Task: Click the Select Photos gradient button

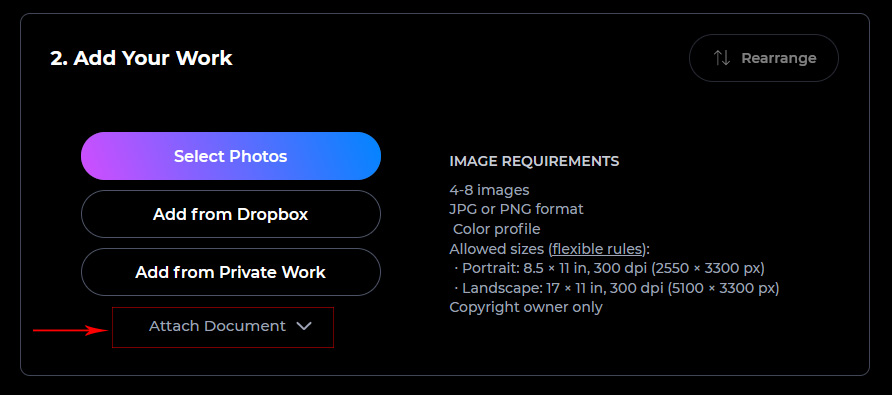Action: pos(230,156)
